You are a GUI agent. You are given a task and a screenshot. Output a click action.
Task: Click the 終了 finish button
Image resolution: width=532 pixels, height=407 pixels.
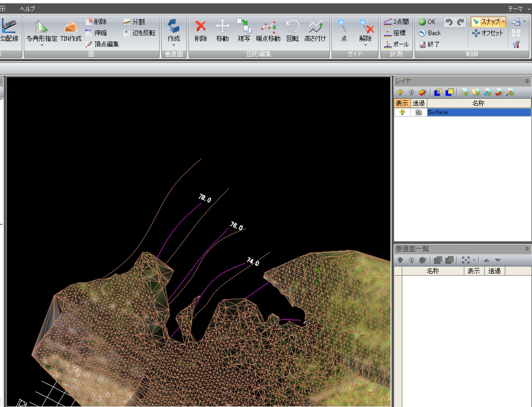429,44
